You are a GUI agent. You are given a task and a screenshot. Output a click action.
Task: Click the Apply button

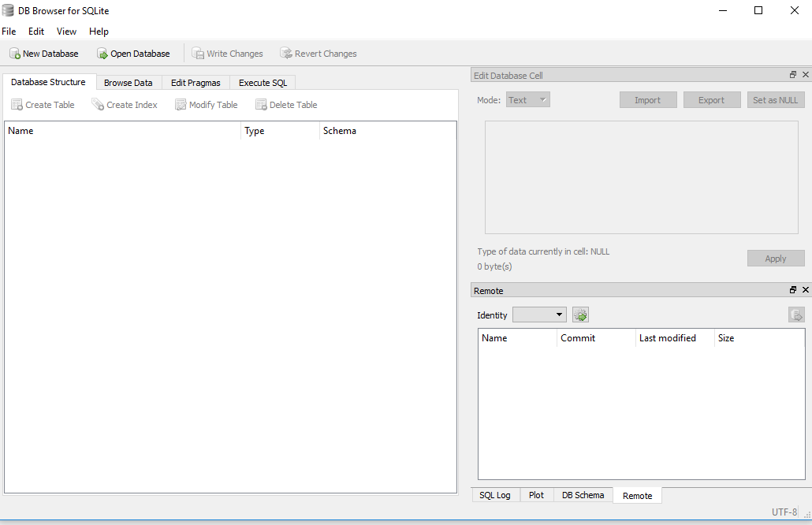[x=776, y=259]
